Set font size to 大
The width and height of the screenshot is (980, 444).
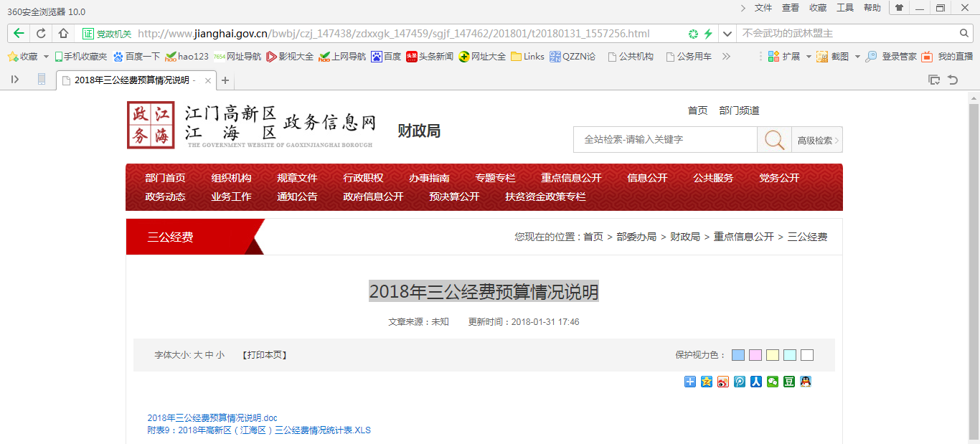click(x=198, y=354)
